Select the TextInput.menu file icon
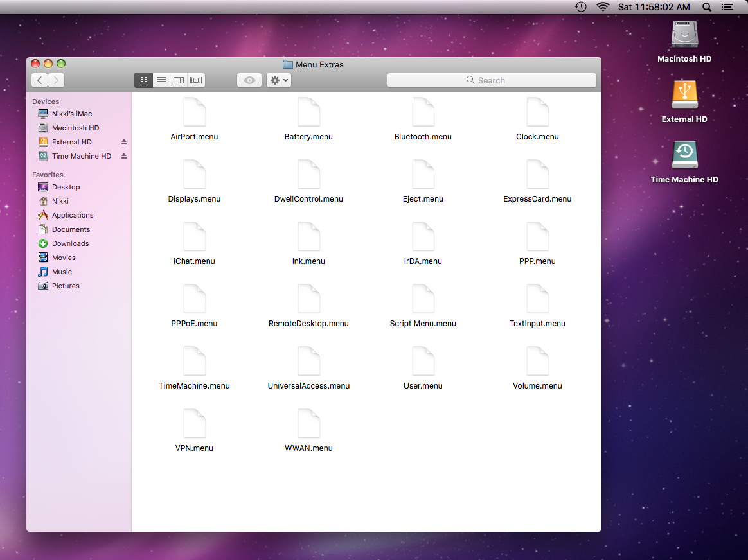 pos(538,299)
